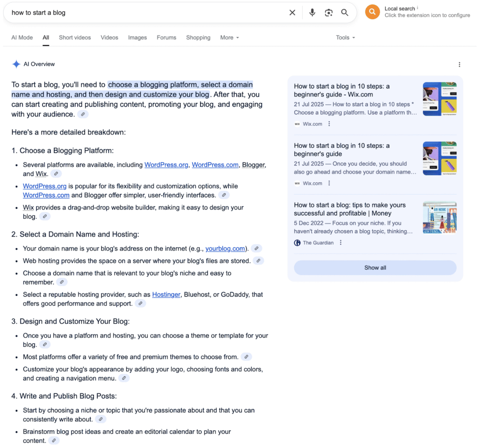Click heading '1. Choose a Blogging Platform:'

[62, 151]
